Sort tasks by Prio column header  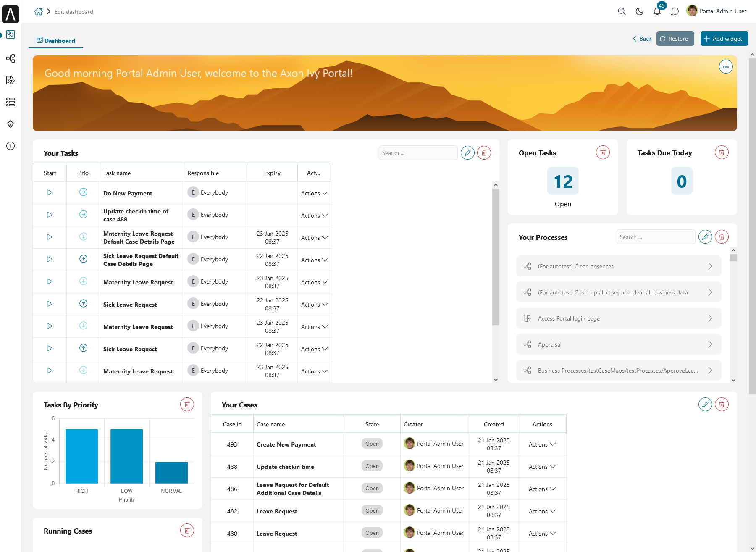click(x=83, y=173)
